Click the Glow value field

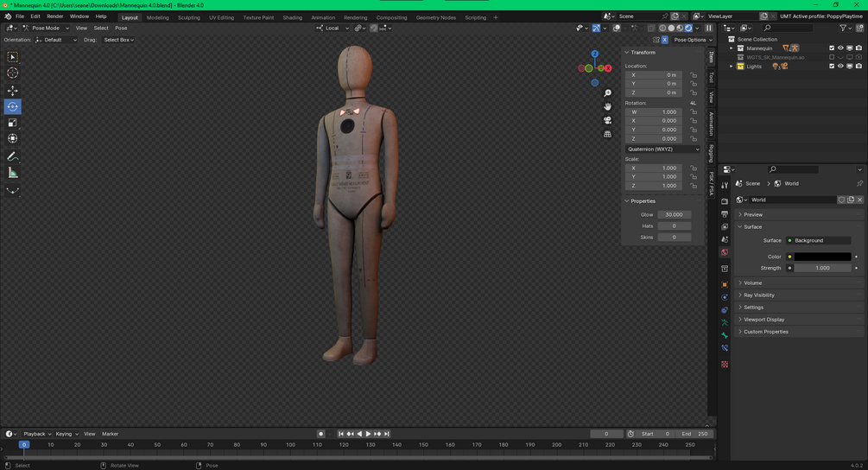click(x=674, y=214)
